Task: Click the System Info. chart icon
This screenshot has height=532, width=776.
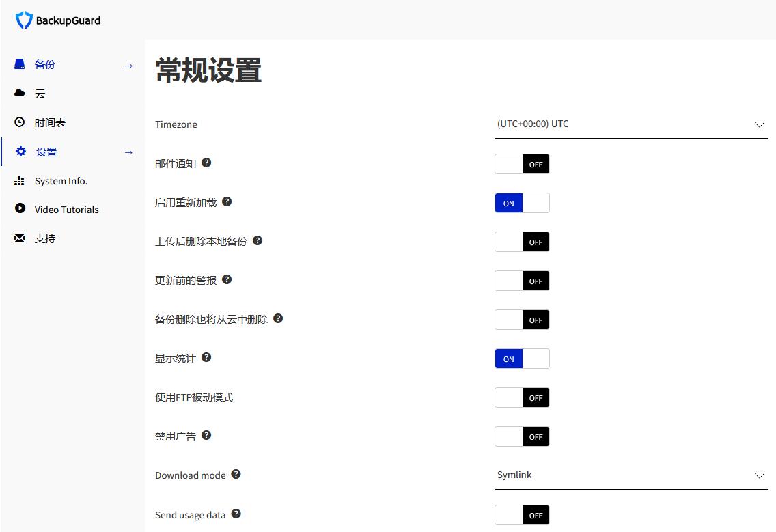Action: (20, 181)
